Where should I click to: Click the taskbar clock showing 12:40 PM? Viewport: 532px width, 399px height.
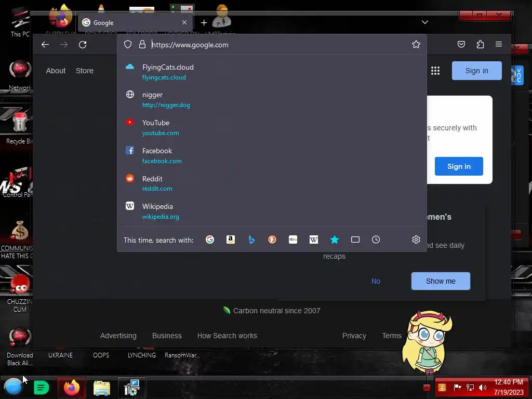pyautogui.click(x=509, y=387)
